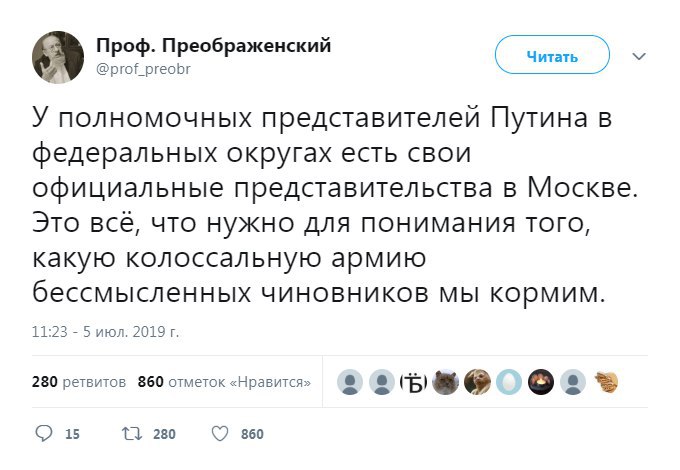Click the Проф. Преображенский display name
Image resolution: width=680 pixels, height=470 pixels.
coord(213,46)
